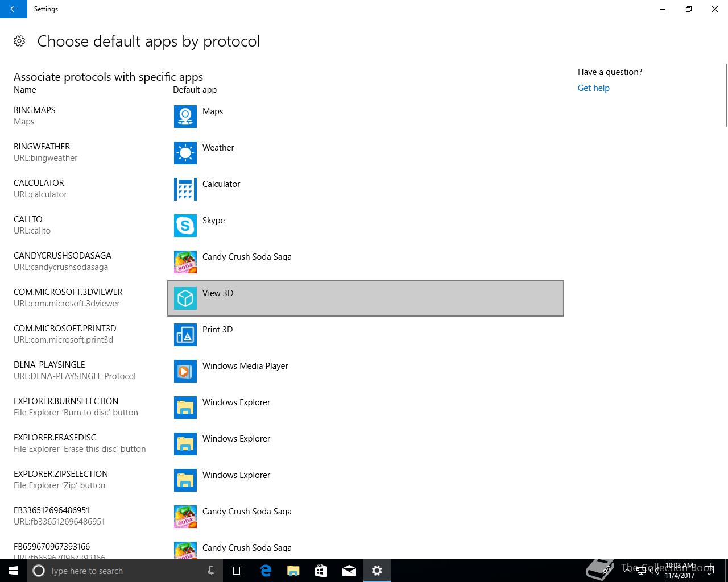This screenshot has height=582, width=728.
Task: Click the BINGWEATHER protocol name
Action: [42, 147]
